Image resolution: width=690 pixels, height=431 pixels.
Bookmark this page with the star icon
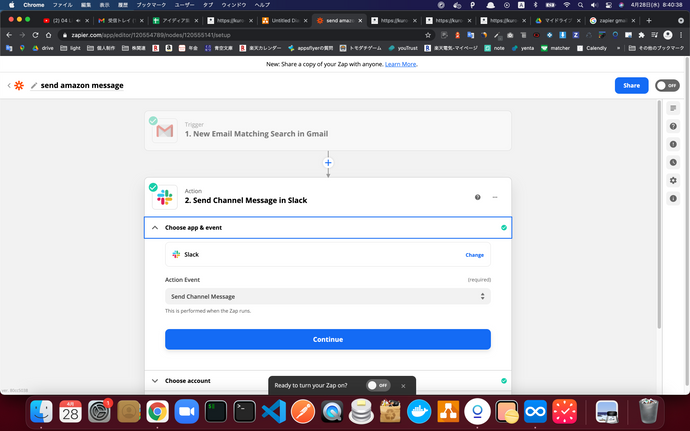pyautogui.click(x=428, y=35)
